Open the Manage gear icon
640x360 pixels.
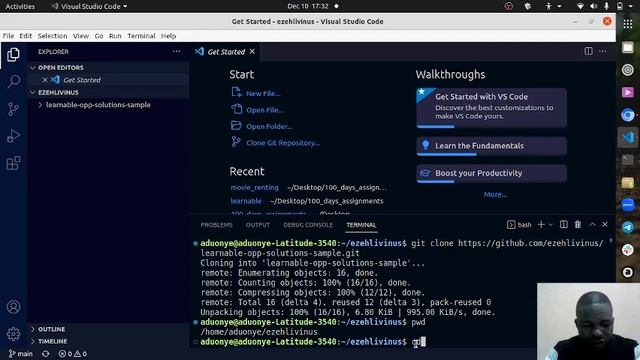[x=13, y=334]
